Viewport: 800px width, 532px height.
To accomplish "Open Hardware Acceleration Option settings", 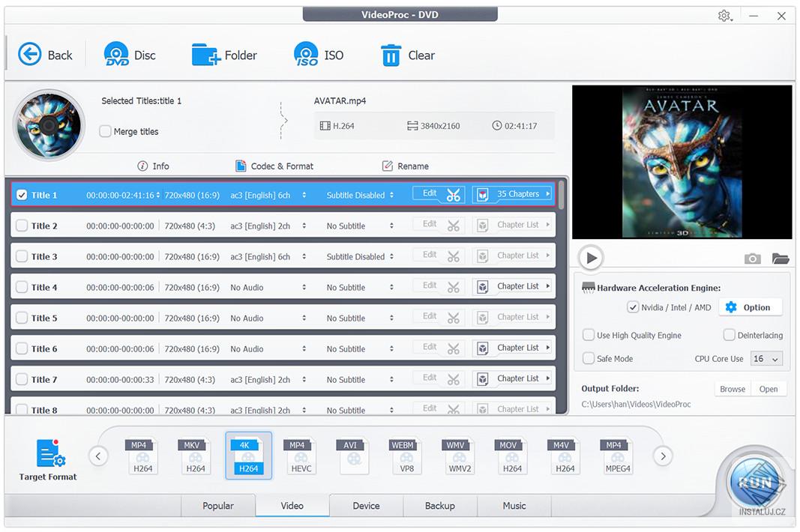I will 750,306.
